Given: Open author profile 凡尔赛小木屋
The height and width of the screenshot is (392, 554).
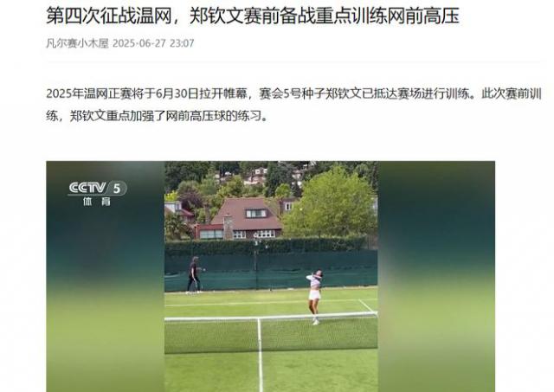Looking at the screenshot, I should 77,43.
